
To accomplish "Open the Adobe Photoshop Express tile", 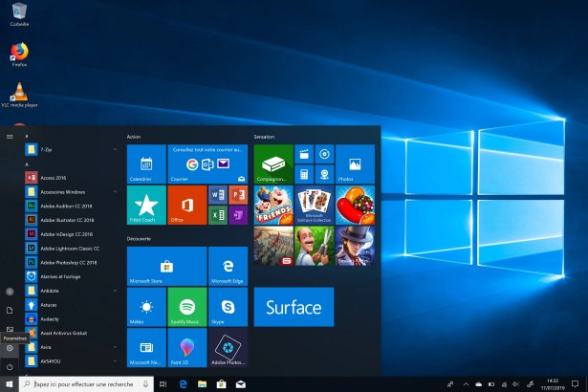I will (228, 348).
